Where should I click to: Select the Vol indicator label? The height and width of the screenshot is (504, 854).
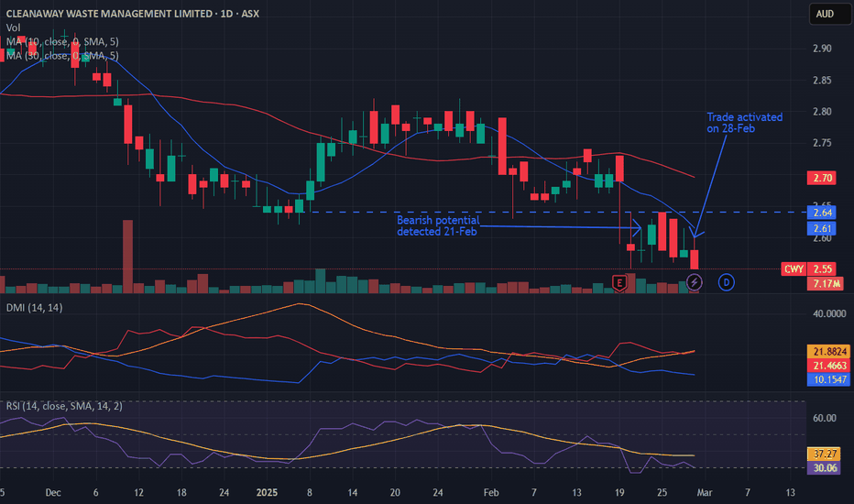(13, 27)
